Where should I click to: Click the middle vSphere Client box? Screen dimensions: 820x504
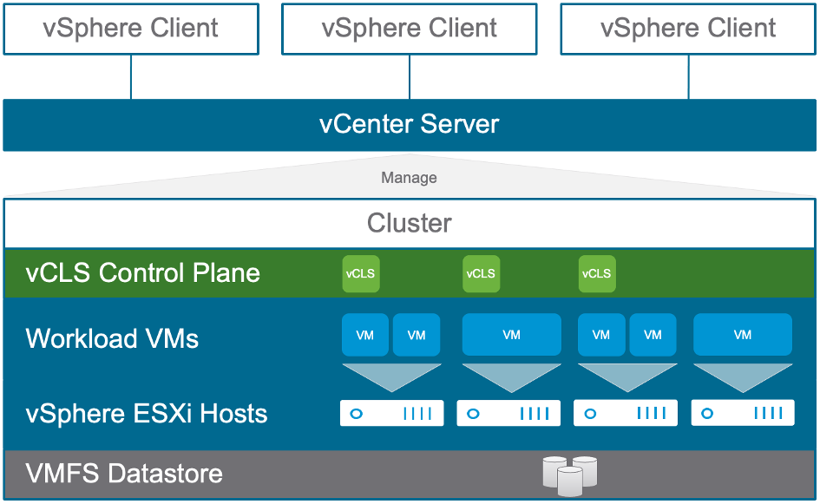(x=410, y=29)
